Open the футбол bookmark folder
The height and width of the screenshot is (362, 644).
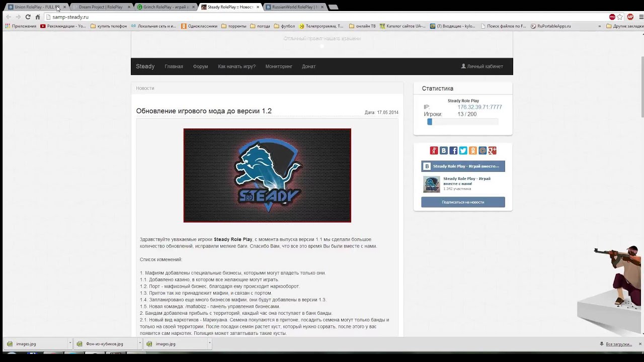(284, 26)
